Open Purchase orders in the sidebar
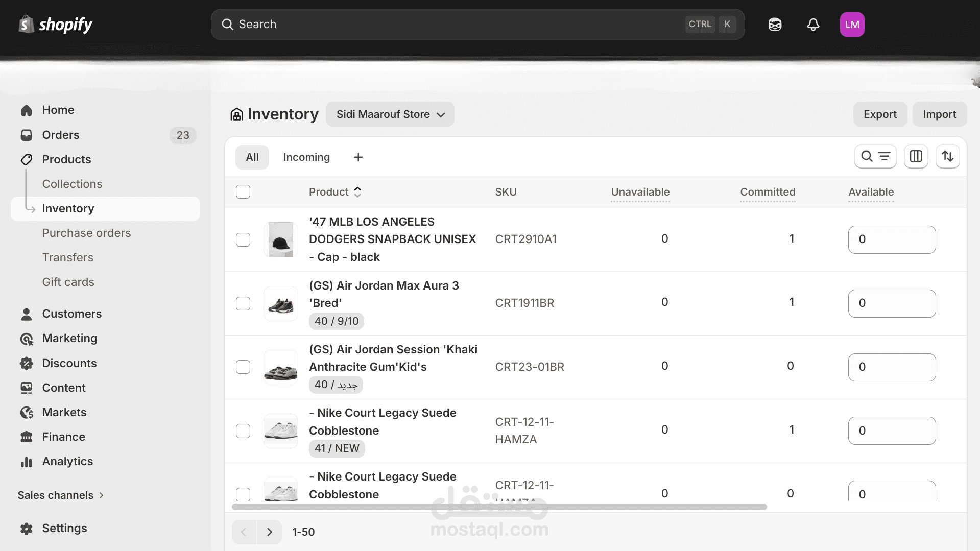Screen dimensions: 980x551 tap(86, 233)
